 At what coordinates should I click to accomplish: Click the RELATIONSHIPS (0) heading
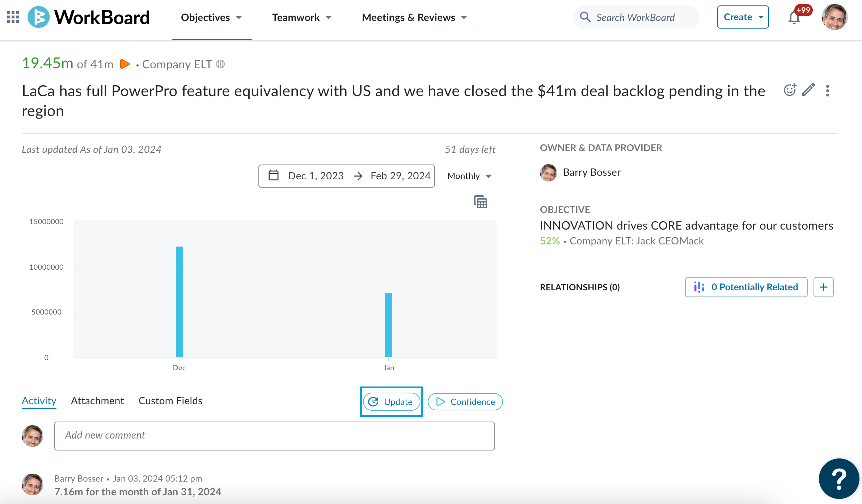click(580, 287)
